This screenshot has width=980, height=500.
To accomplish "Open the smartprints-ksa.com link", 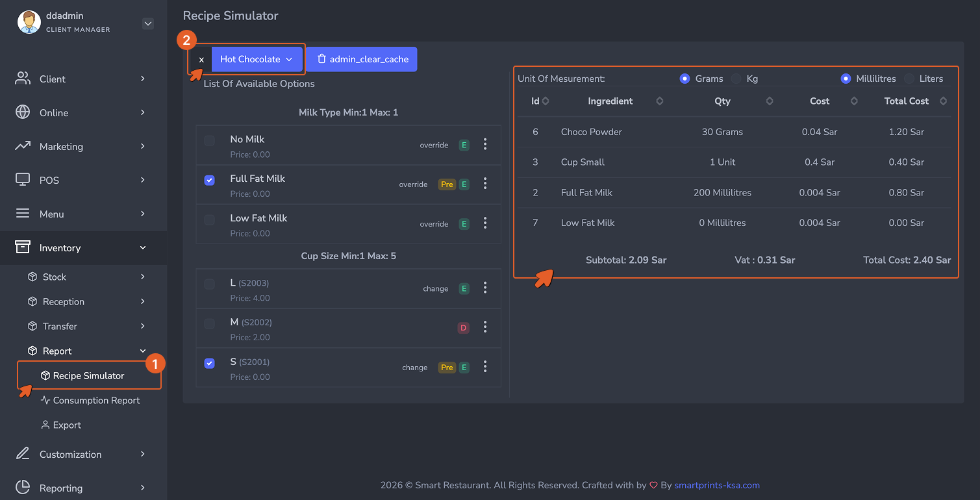I will tap(717, 485).
